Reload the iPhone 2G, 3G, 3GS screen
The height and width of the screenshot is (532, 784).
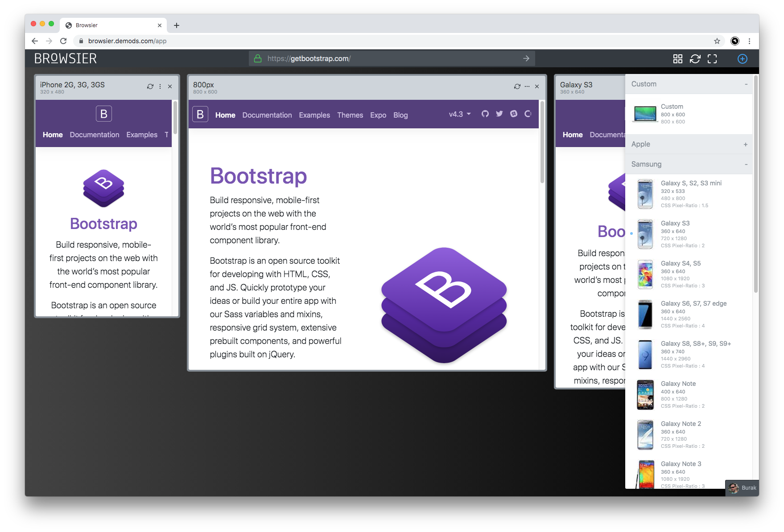coord(150,86)
